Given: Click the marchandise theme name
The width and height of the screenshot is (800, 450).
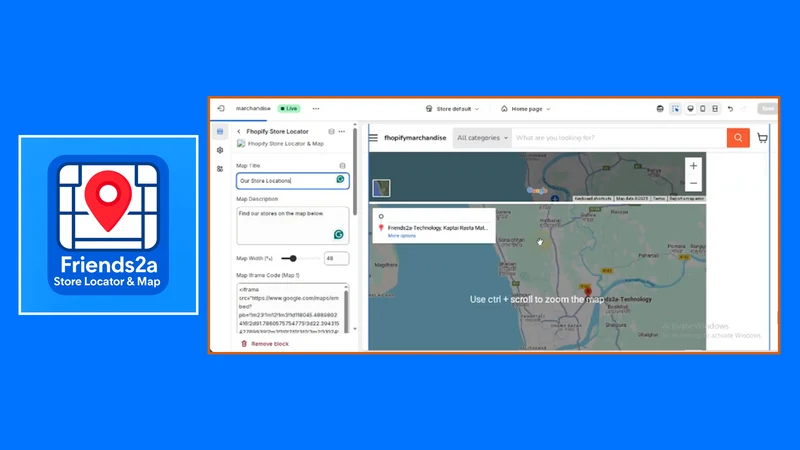Looking at the screenshot, I should click(x=253, y=108).
